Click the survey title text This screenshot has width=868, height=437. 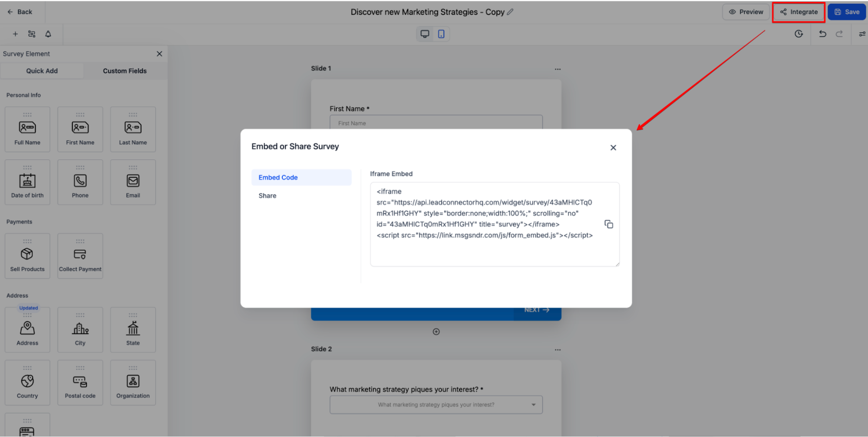tap(428, 12)
